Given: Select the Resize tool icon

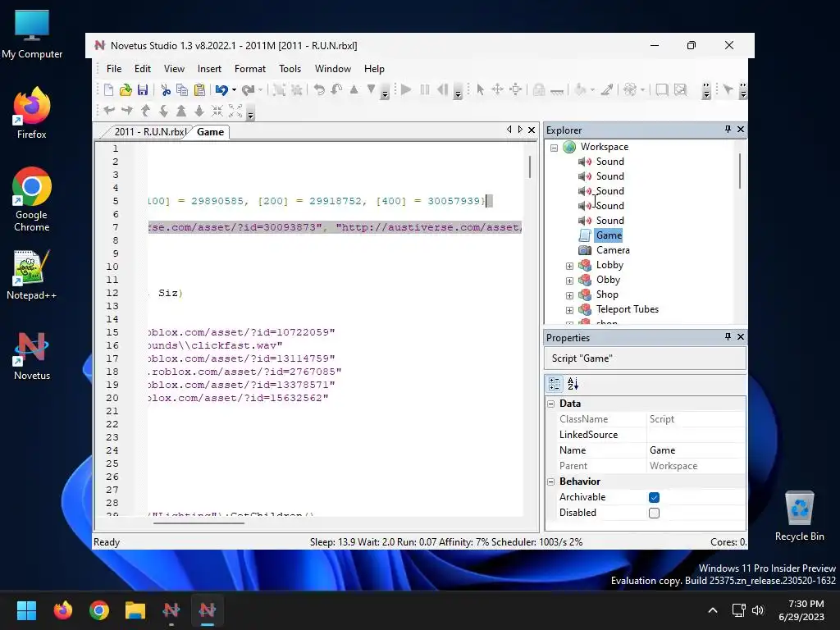Looking at the screenshot, I should tap(515, 90).
